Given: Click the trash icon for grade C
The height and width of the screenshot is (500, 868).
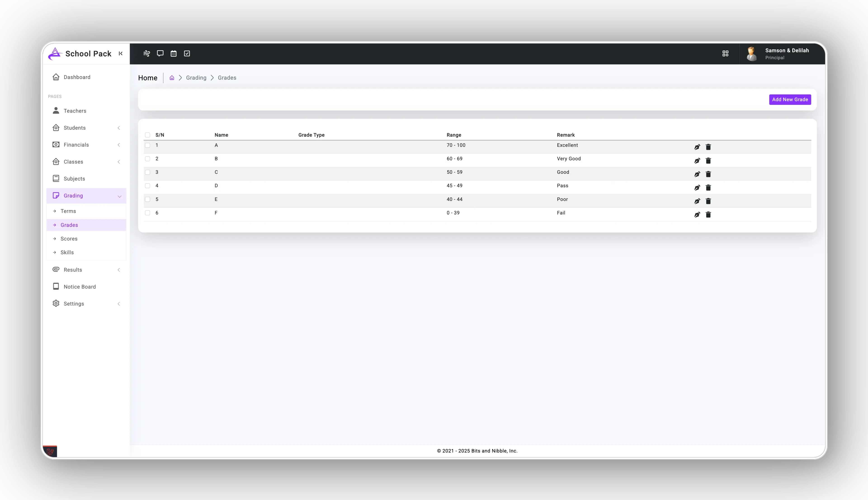Looking at the screenshot, I should [708, 174].
